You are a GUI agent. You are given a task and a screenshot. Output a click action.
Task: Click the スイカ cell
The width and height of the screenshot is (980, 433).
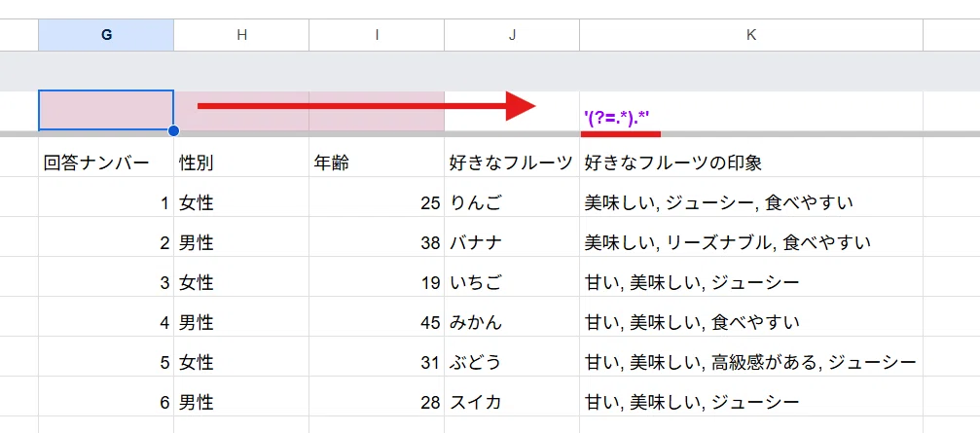pyautogui.click(x=512, y=403)
